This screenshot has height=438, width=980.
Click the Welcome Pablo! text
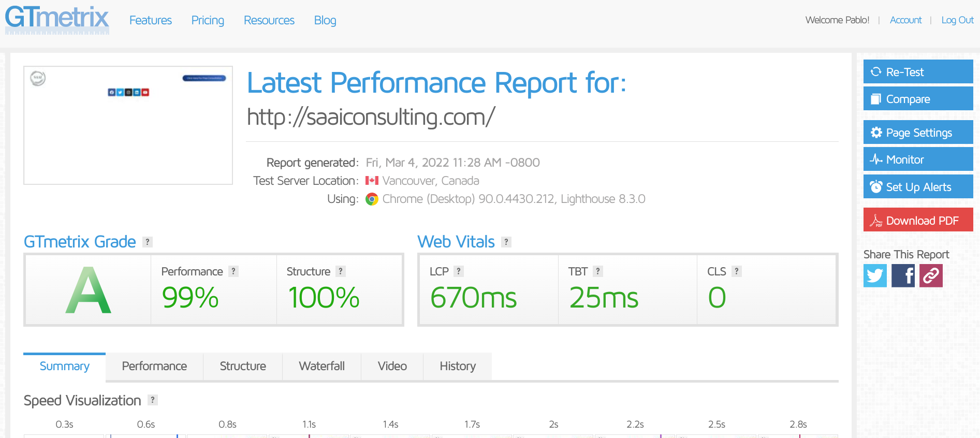[x=837, y=20]
